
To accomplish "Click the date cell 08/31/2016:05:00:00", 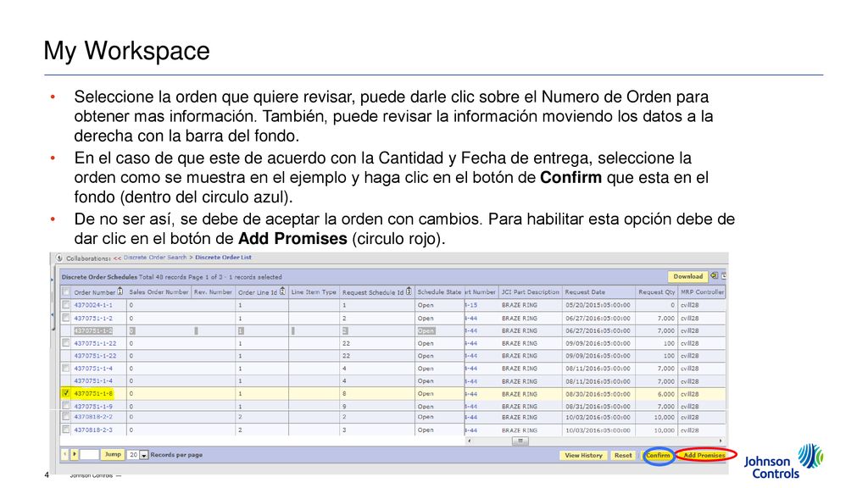I will (598, 406).
